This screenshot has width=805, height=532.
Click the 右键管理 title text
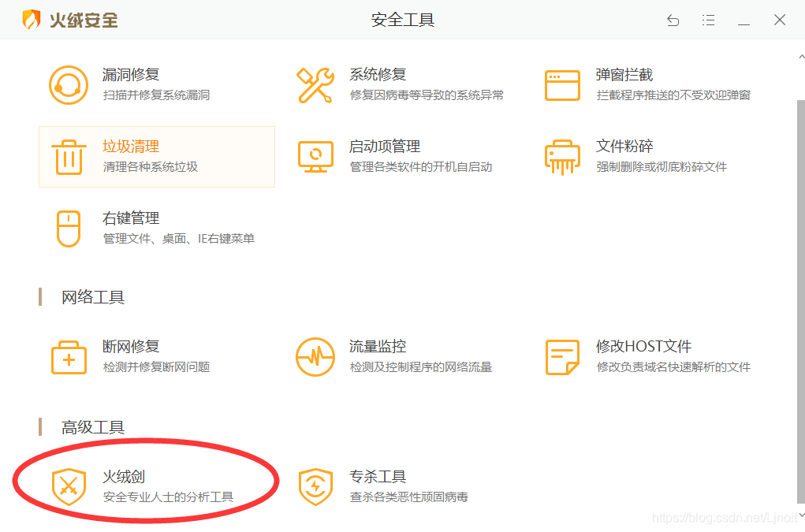coord(131,218)
